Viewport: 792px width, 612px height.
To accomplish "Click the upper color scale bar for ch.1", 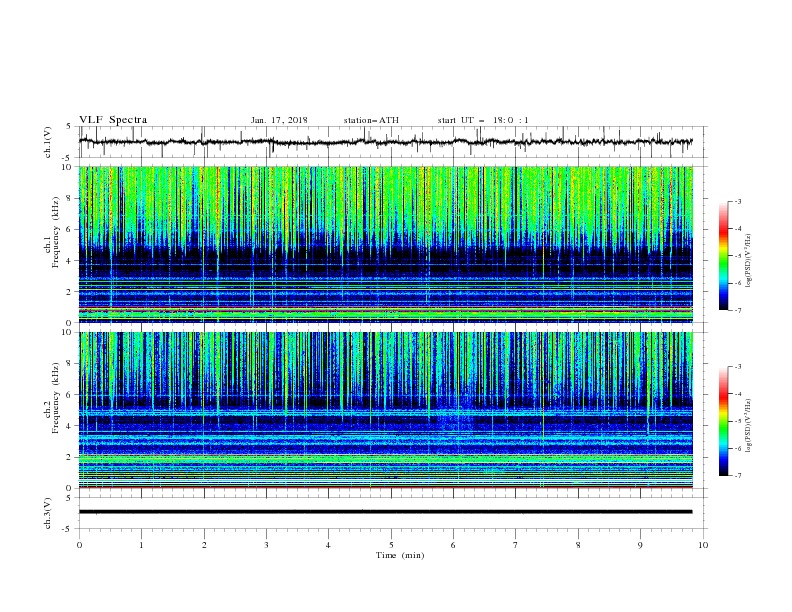I will 723,256.
